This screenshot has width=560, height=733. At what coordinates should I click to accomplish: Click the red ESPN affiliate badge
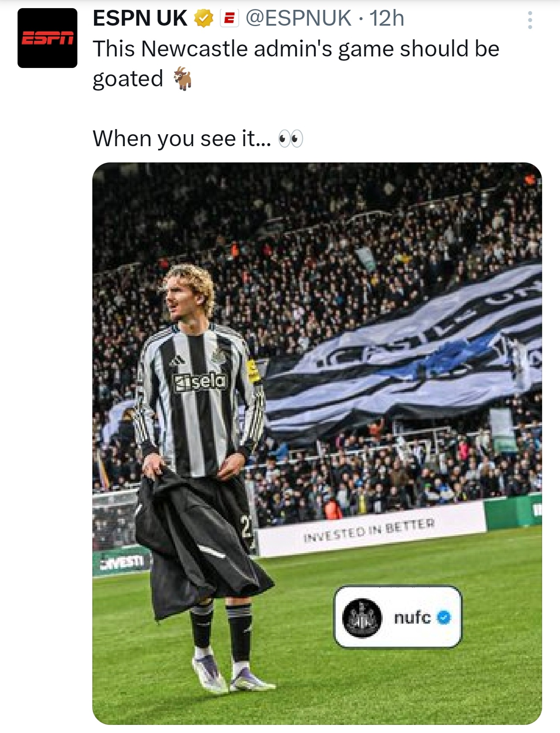click(x=229, y=18)
